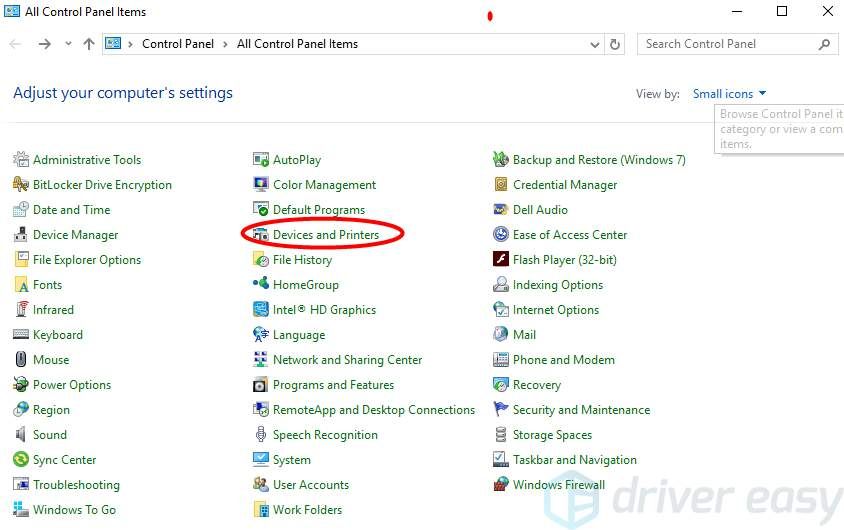This screenshot has width=844, height=530.
Task: Click the Sync Center icon
Action: click(21, 460)
